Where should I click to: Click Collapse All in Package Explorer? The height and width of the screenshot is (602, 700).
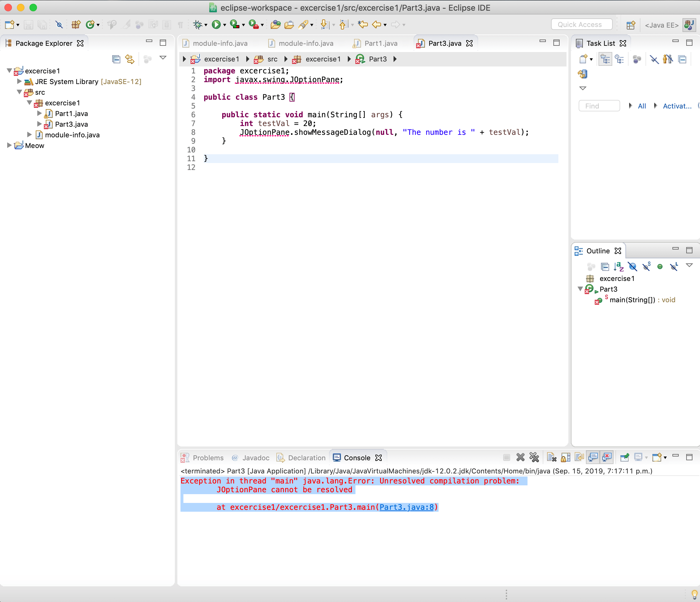tap(116, 60)
